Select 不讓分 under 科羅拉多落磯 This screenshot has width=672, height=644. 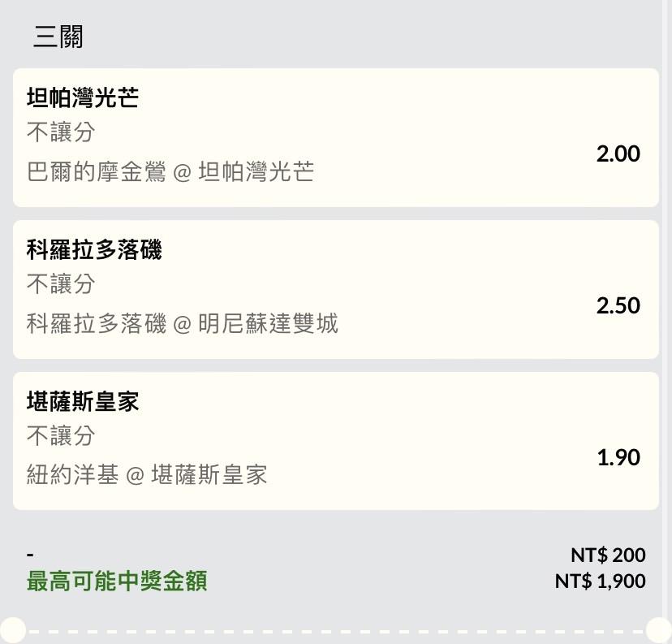(x=61, y=283)
